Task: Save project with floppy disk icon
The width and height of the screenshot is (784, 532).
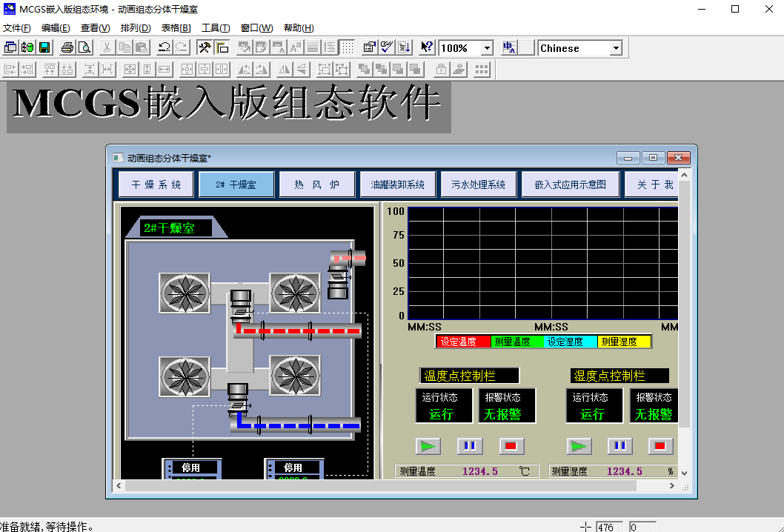Action: tap(44, 47)
